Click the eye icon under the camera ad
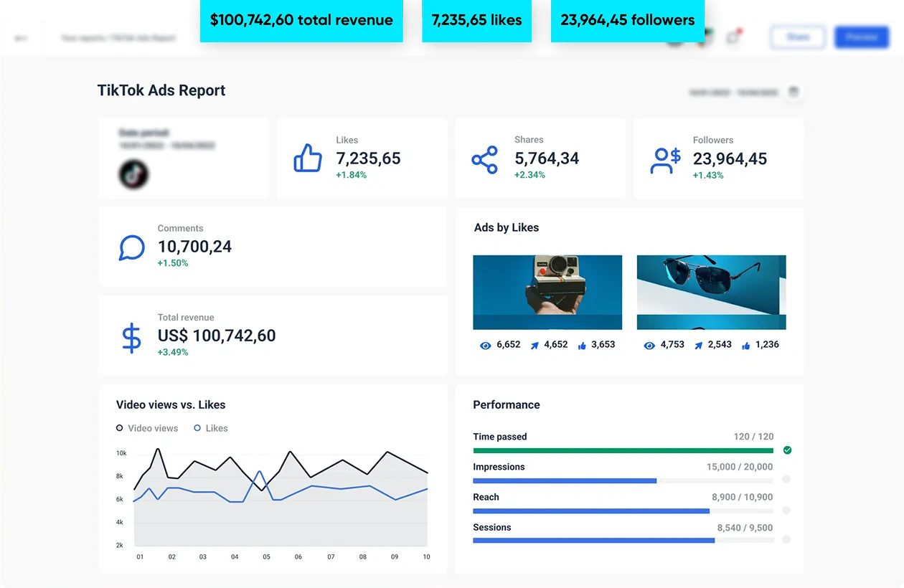904x588 pixels. (x=486, y=346)
